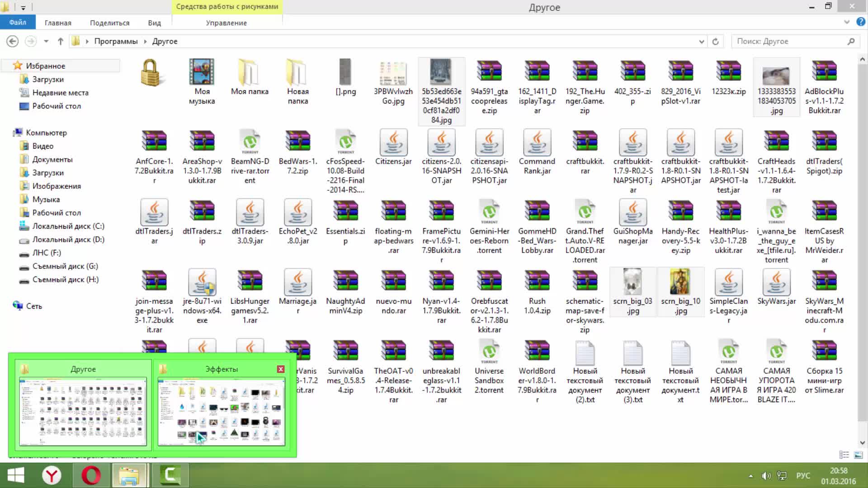This screenshot has width=868, height=488.
Task: Open the address bar history dropdown
Action: tap(701, 41)
